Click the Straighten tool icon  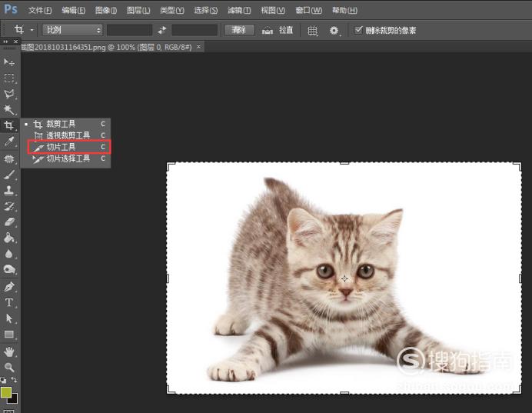[x=268, y=31]
